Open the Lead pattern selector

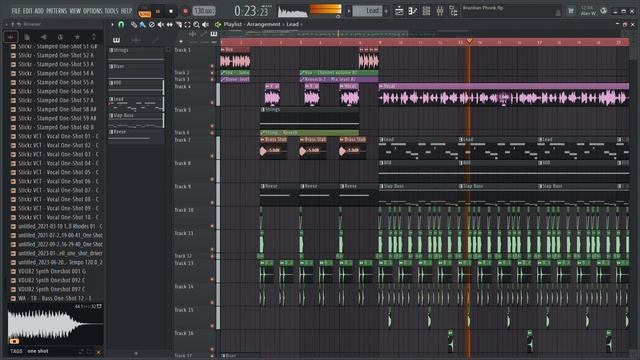point(367,11)
